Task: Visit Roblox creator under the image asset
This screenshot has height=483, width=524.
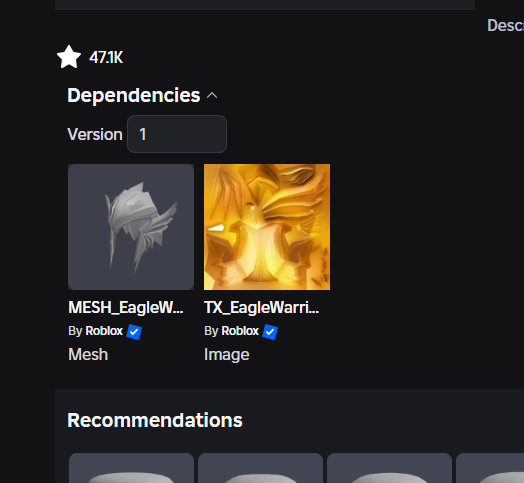Action: coord(240,331)
